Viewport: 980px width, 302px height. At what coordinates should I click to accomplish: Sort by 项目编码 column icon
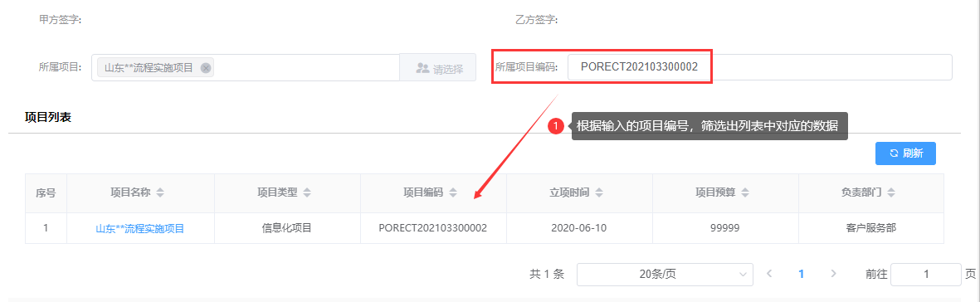click(453, 192)
